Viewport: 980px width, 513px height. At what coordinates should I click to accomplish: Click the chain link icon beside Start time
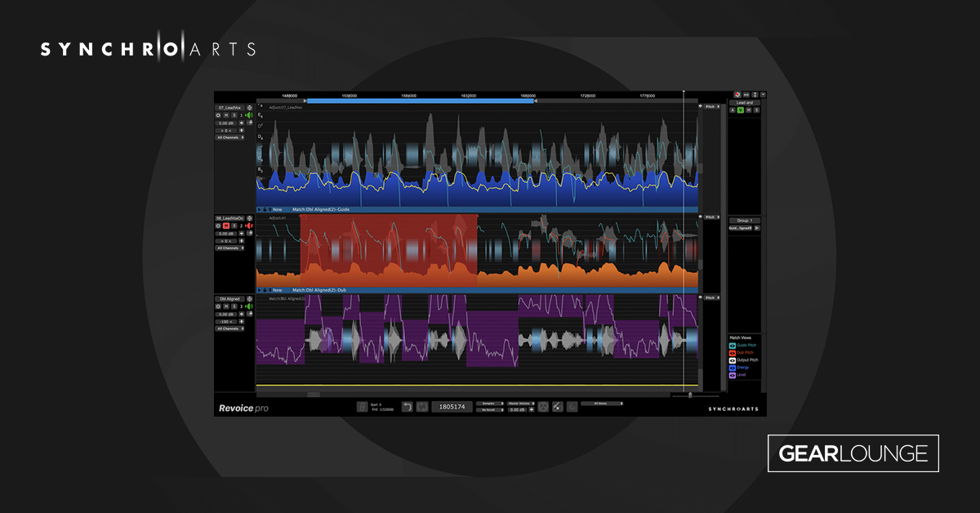pyautogui.click(x=362, y=406)
